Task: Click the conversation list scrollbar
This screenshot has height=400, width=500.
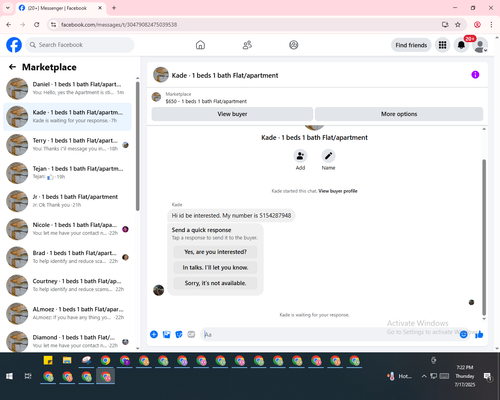Action: pyautogui.click(x=137, y=147)
